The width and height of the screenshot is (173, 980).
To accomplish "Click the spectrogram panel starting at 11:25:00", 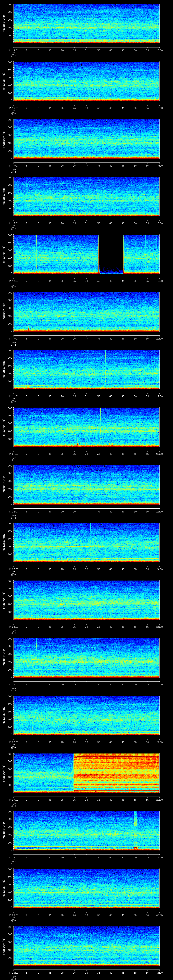I will click(86, 658).
